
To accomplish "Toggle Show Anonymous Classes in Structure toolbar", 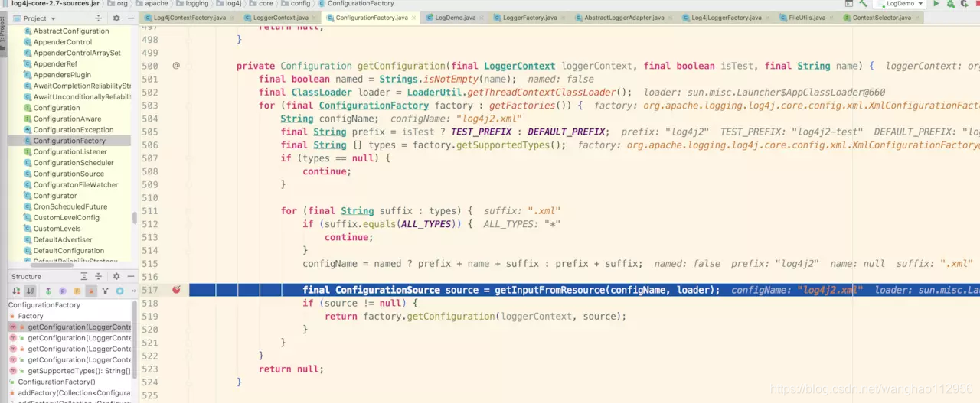I will [x=105, y=291].
